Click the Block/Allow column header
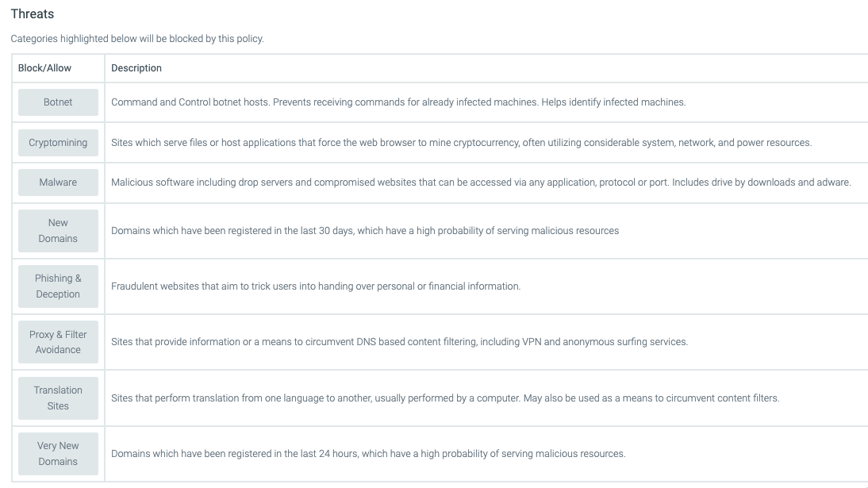 click(x=45, y=68)
